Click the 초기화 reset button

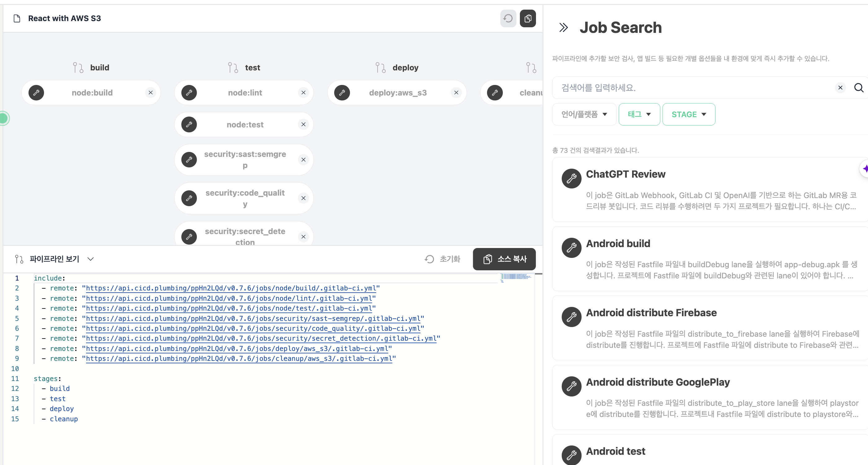442,259
